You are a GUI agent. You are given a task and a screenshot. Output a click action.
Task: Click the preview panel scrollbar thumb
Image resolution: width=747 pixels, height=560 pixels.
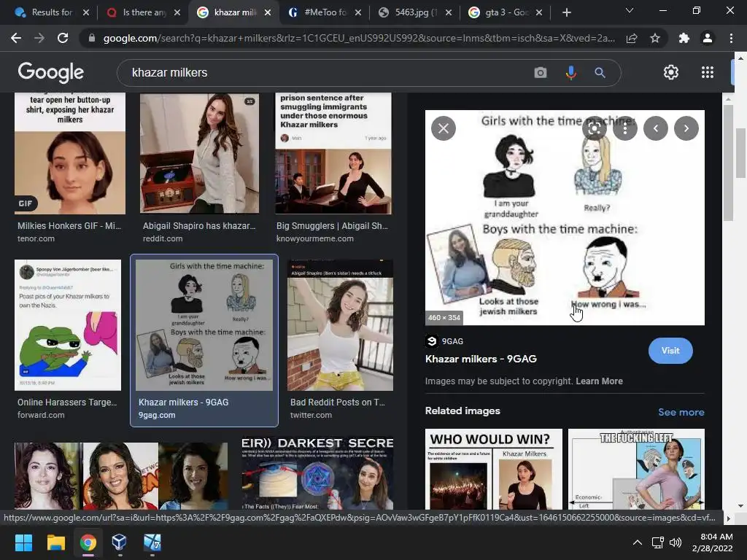coord(727,163)
